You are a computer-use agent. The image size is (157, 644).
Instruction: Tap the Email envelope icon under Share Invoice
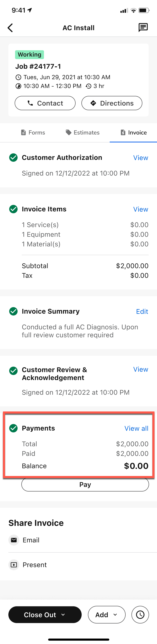pyautogui.click(x=14, y=540)
